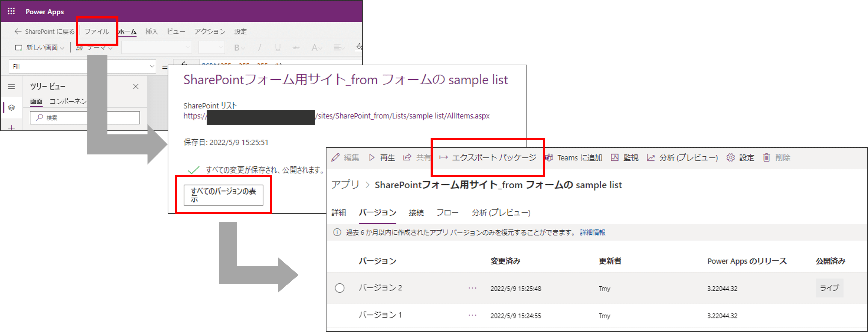Open more options for バージョン 2
Image resolution: width=868 pixels, height=332 pixels.
pyautogui.click(x=472, y=288)
